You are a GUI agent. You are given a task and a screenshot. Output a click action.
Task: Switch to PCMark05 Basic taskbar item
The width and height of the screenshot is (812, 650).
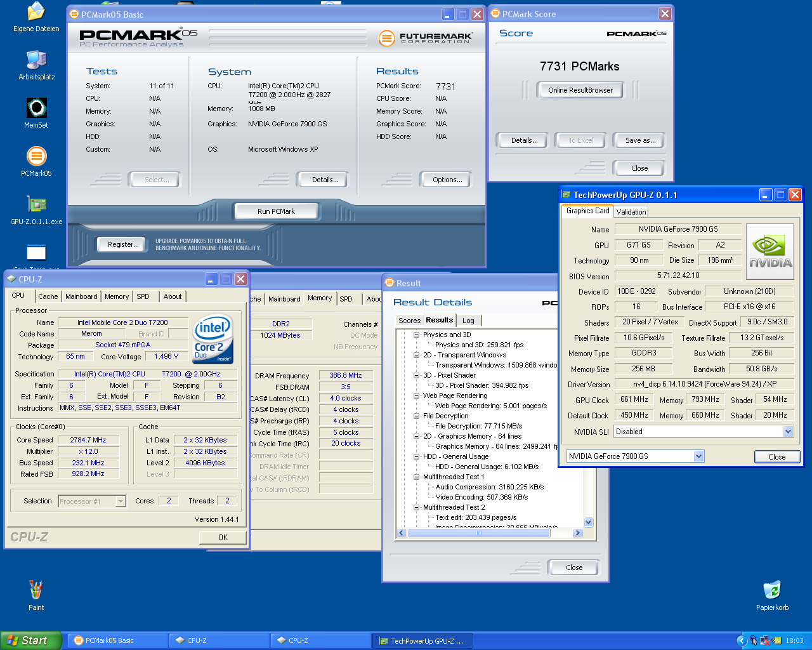point(119,640)
